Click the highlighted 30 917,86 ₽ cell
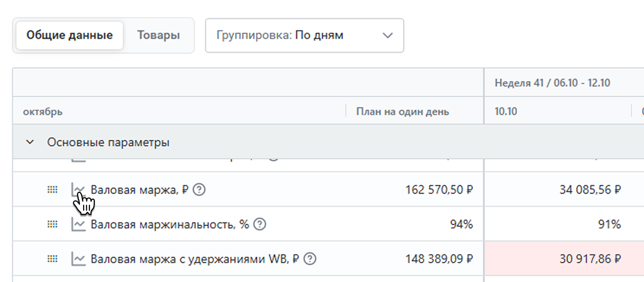This screenshot has height=282, width=644. (590, 259)
